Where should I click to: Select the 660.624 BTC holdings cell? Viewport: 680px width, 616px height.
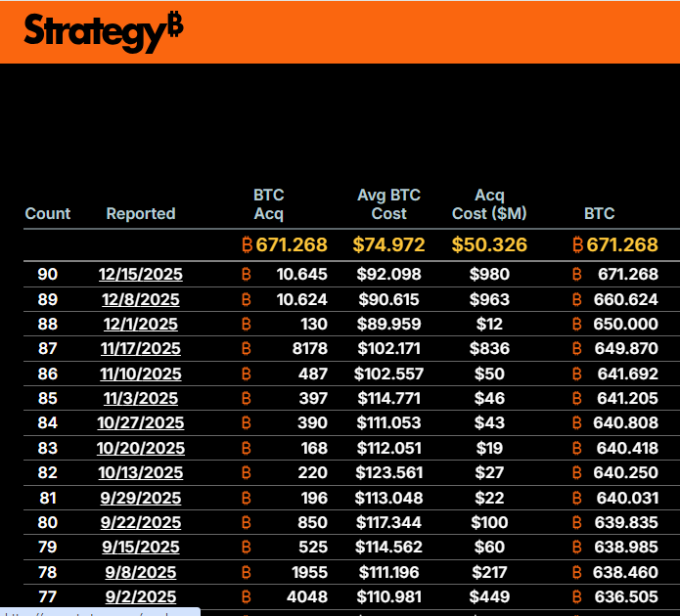(x=626, y=299)
